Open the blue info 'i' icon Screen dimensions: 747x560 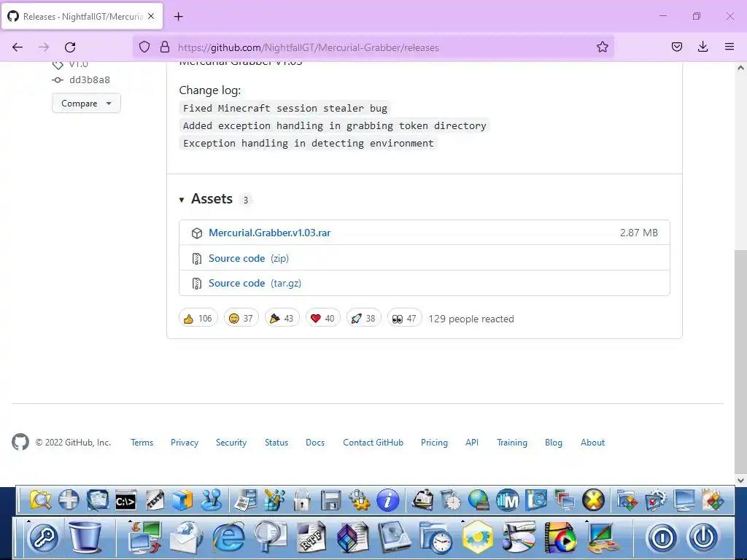(x=388, y=500)
